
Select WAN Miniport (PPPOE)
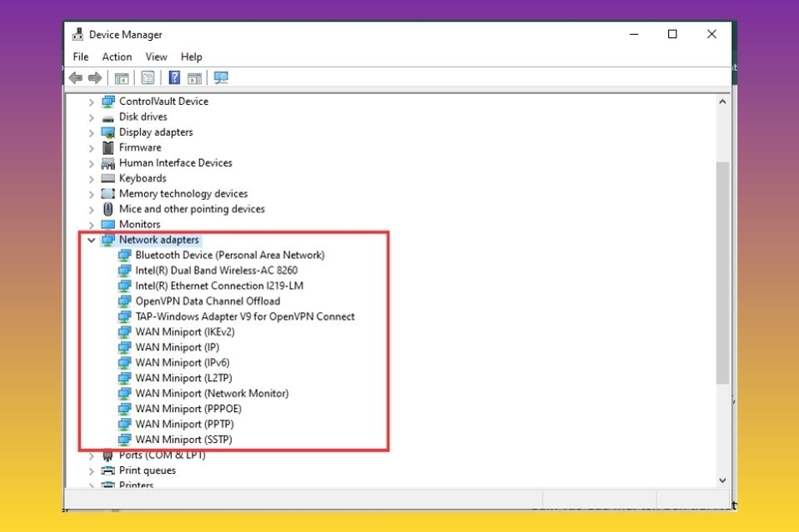click(188, 408)
